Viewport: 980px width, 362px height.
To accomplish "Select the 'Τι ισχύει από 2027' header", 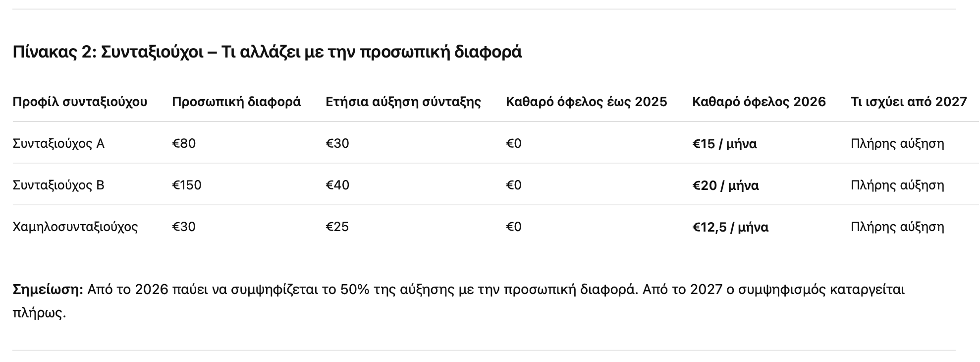I will (x=909, y=102).
